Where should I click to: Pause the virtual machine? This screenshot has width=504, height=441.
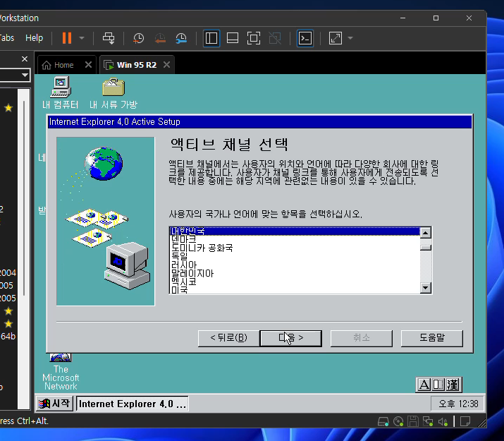(67, 38)
